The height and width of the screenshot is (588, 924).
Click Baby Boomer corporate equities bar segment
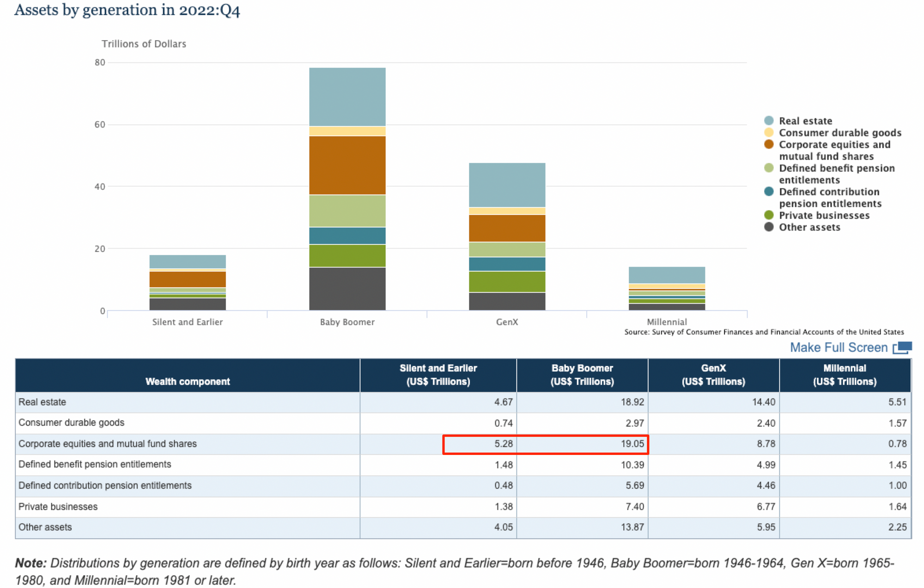[347, 165]
